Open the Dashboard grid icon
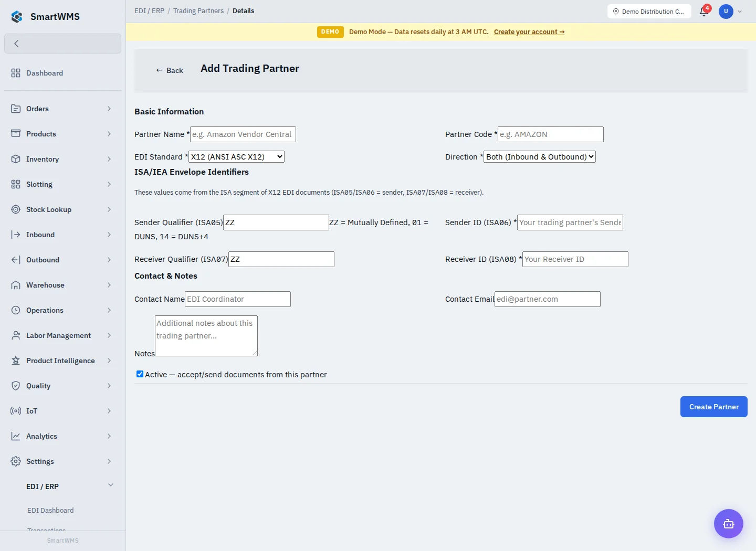Viewport: 756px width, 551px height. click(x=16, y=73)
